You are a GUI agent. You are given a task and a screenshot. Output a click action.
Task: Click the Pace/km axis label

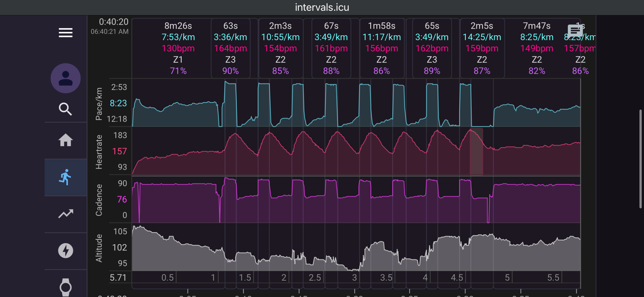tap(99, 104)
